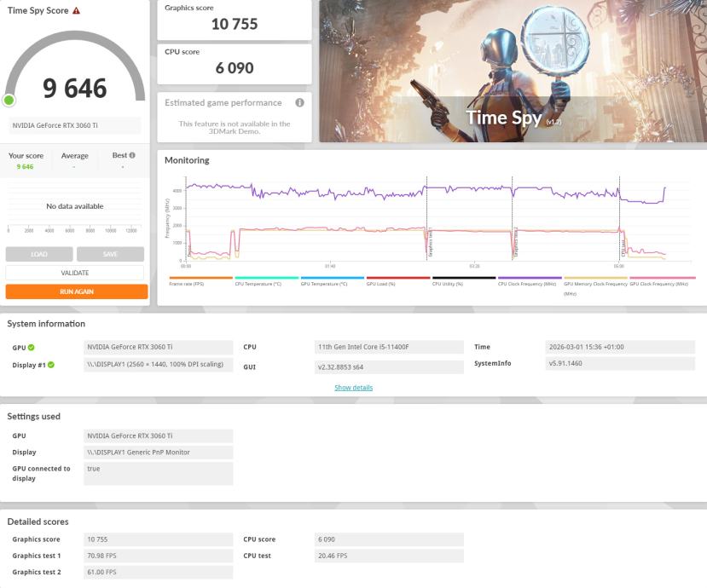Click the DISPLAY1 2560 × 1440 value
This screenshot has height=588, width=707.
pos(159,364)
